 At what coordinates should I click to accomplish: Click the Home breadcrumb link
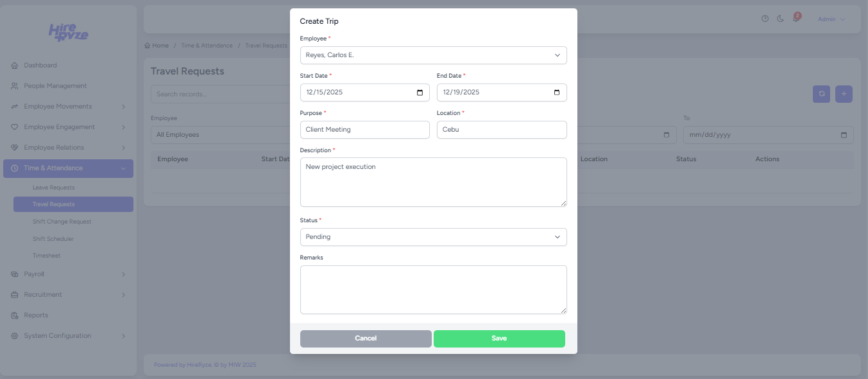click(x=157, y=46)
